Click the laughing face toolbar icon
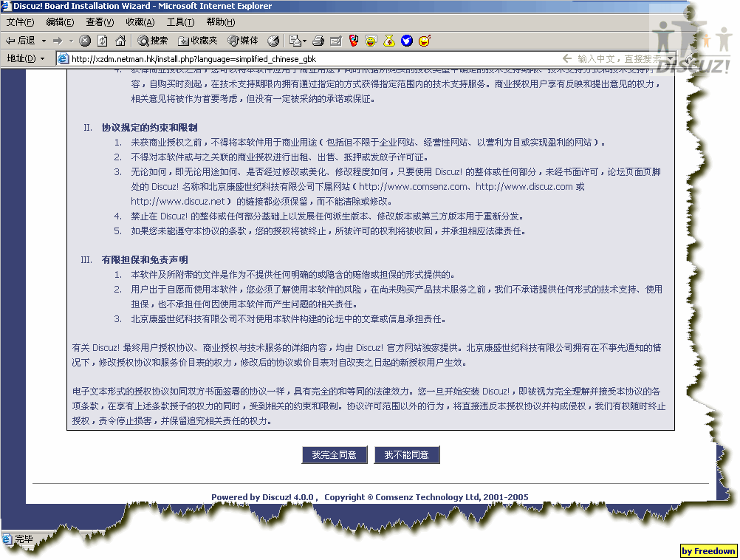 (371, 41)
